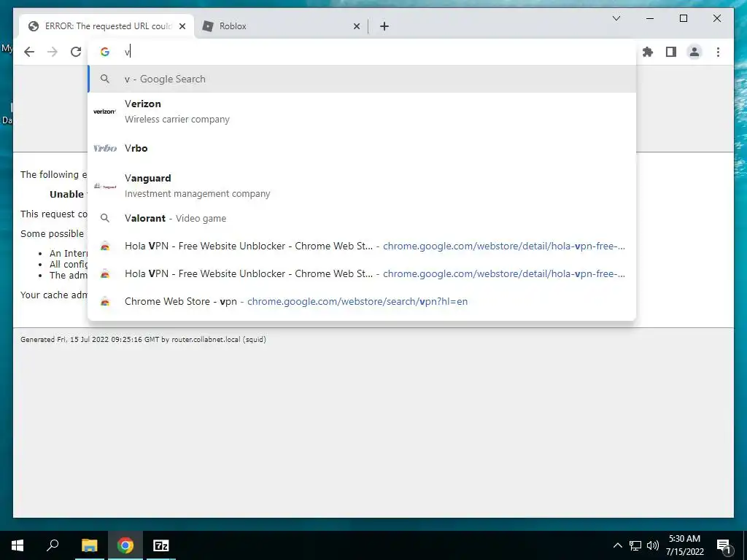Minimize the Chrome window
Image resolution: width=747 pixels, height=560 pixels.
(x=650, y=18)
